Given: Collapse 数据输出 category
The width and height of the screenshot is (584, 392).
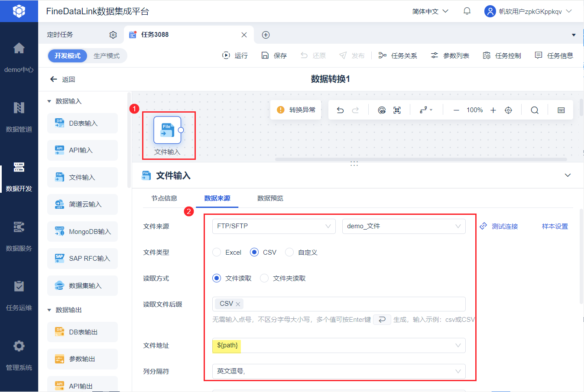Looking at the screenshot, I should tap(49, 310).
